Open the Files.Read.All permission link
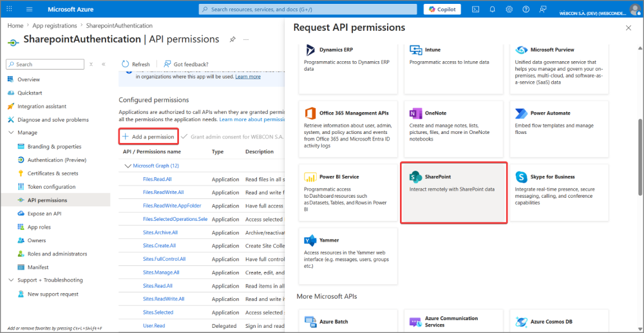The width and height of the screenshot is (644, 333). point(157,179)
